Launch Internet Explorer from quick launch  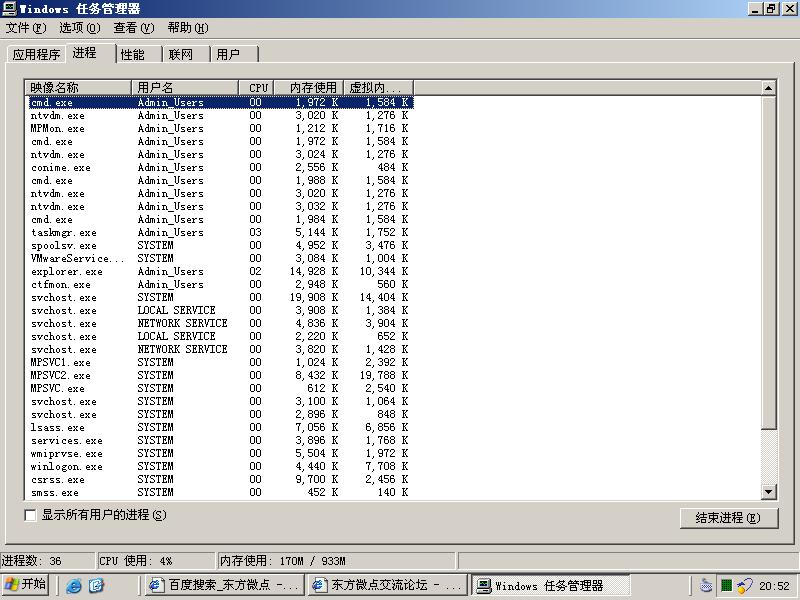pos(74,586)
